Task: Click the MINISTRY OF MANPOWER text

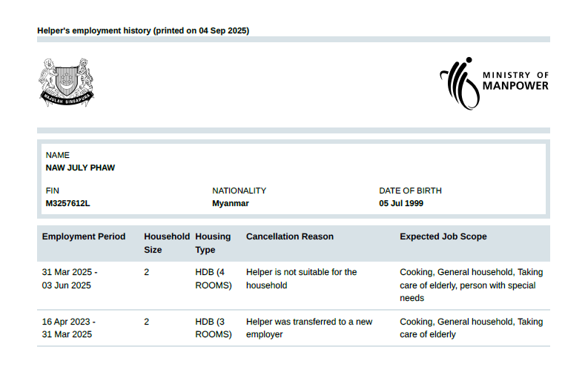Action: click(515, 82)
